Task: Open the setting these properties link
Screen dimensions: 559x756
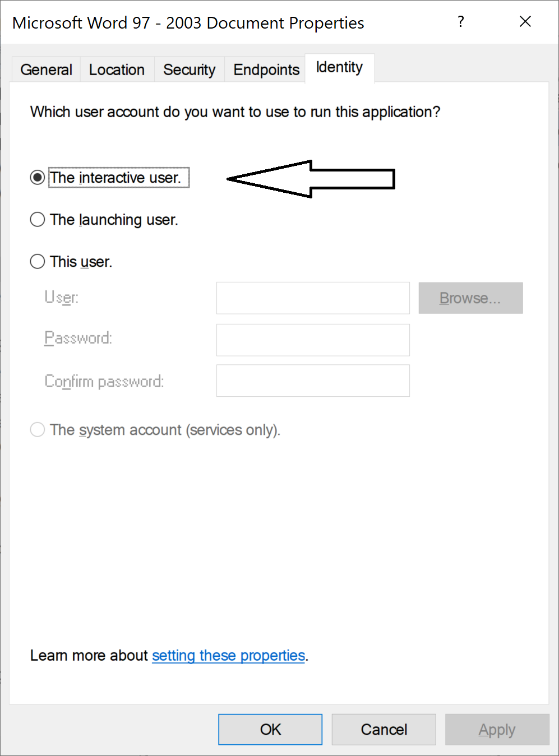Action: pos(228,656)
